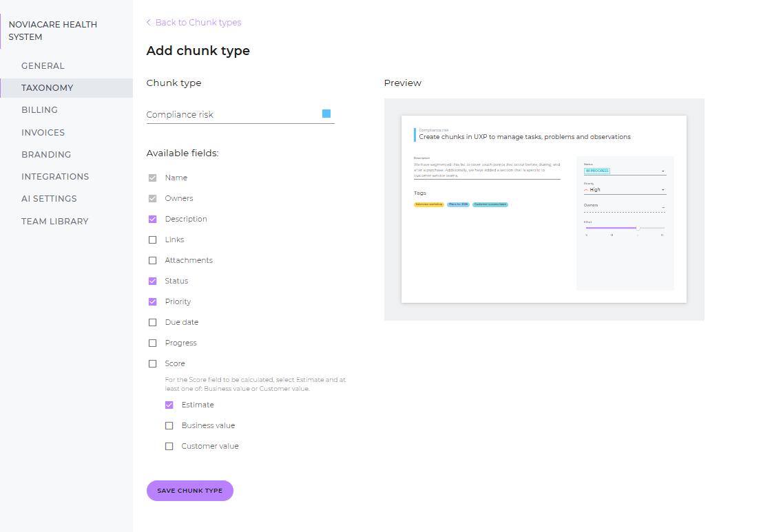772x532 pixels.
Task: Uncheck the Description field
Action: click(153, 219)
